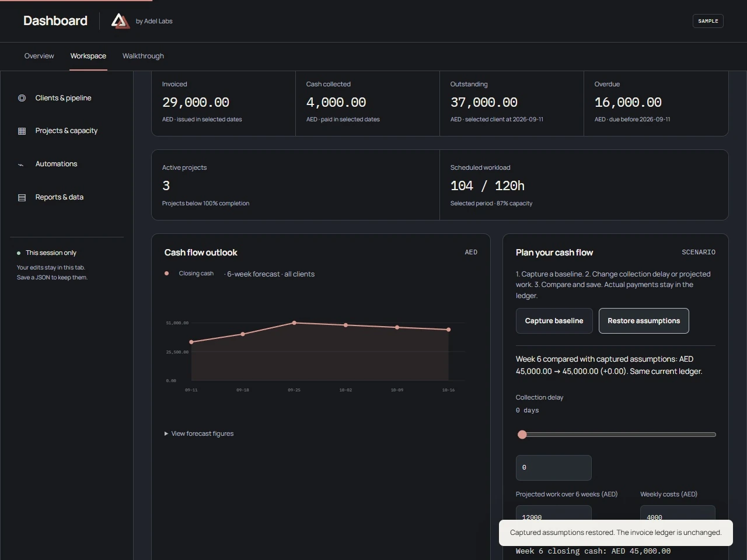This screenshot has width=747, height=560.
Task: Click the collection delay slider handle
Action: tap(522, 435)
